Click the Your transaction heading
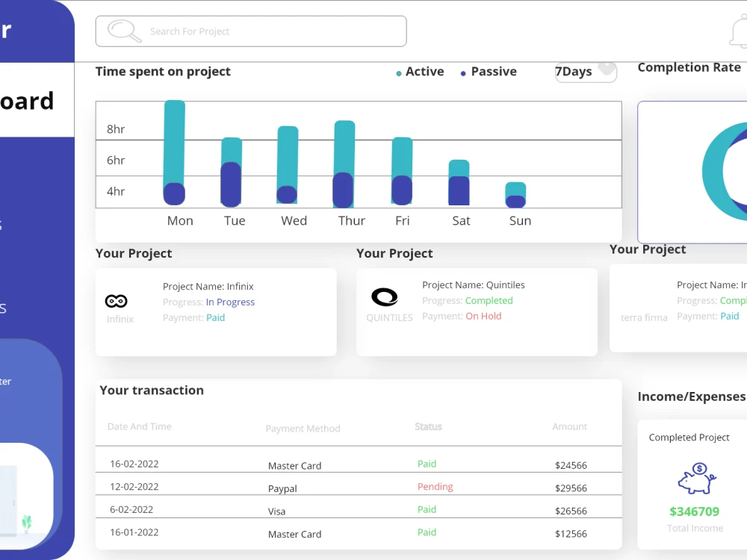 pos(152,391)
